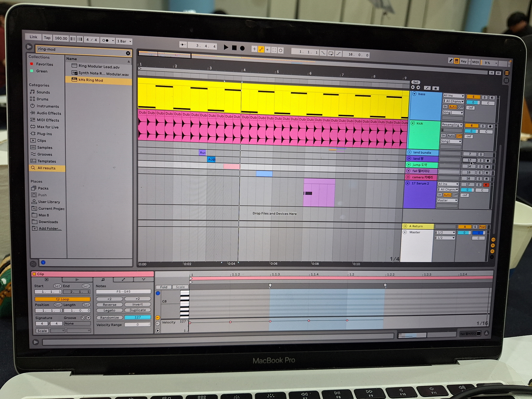Click the Randomize 127 amount slider
Viewport: 532px width, 399px height.
coord(137,317)
